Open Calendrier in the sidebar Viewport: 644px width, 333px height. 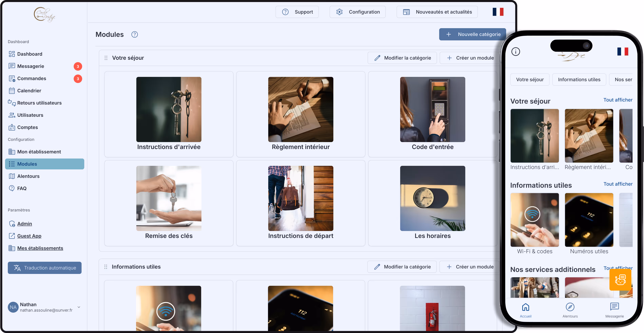[x=44, y=91]
